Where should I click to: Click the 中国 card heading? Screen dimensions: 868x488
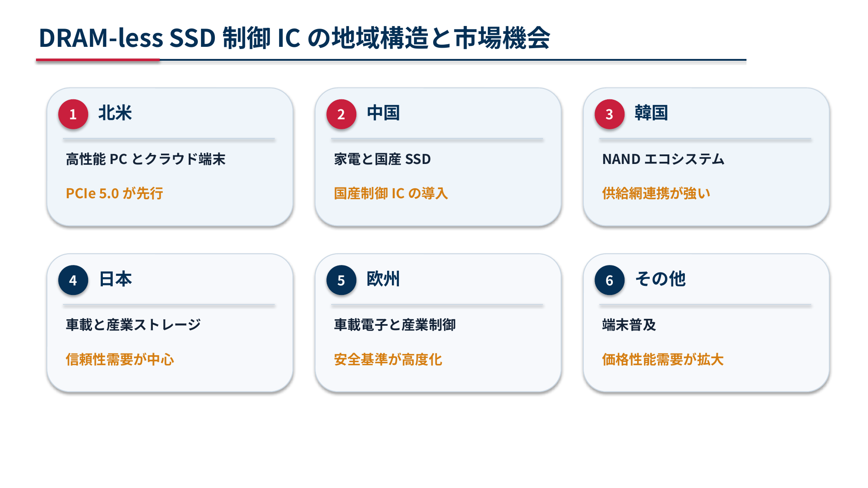tap(383, 113)
